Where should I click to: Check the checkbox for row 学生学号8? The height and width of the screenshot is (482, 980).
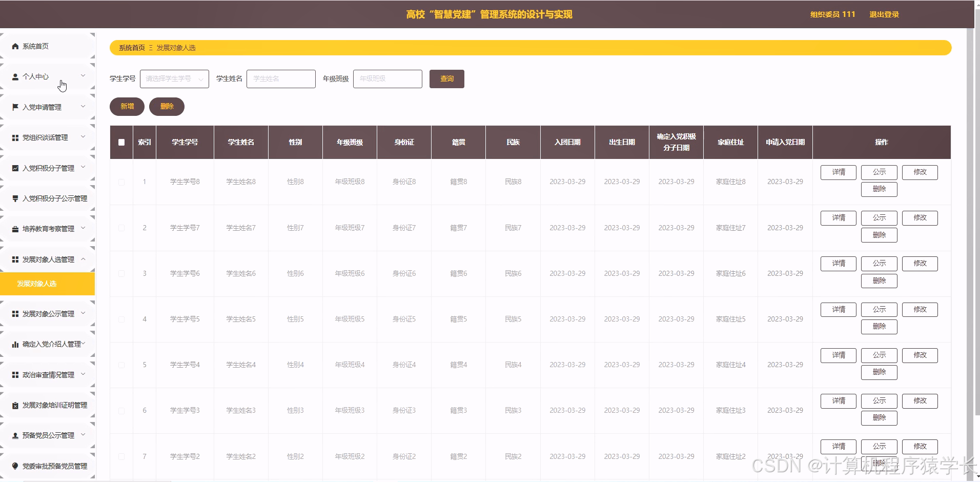tap(121, 182)
